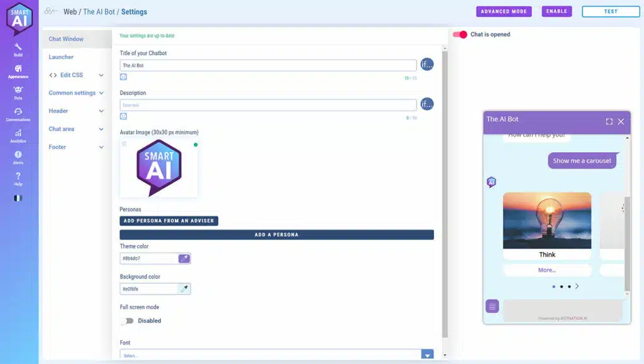The height and width of the screenshot is (364, 644).
Task: Click the condition 'if' button beside title
Action: 427,65
